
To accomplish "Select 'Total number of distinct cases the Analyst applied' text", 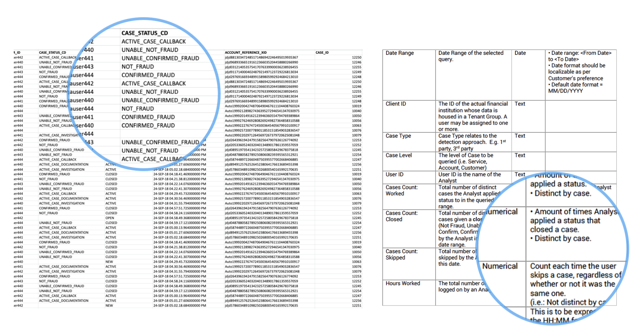I will coord(469,190).
